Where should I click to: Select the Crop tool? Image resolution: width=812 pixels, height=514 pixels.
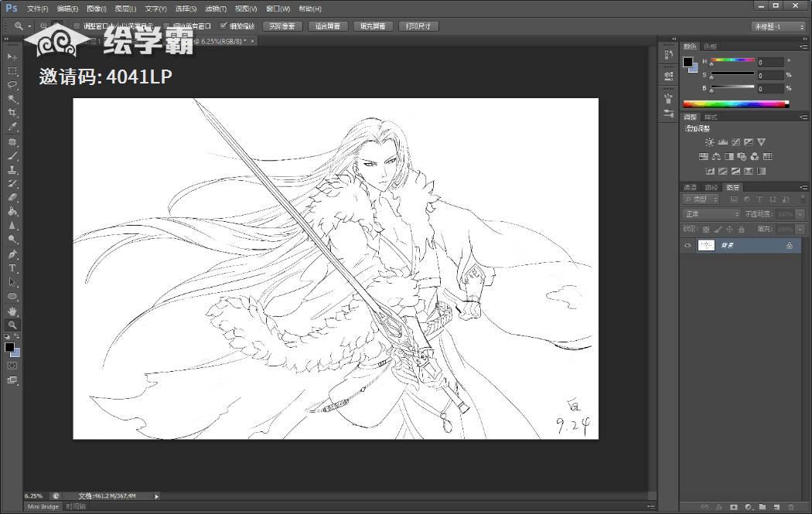[12, 112]
